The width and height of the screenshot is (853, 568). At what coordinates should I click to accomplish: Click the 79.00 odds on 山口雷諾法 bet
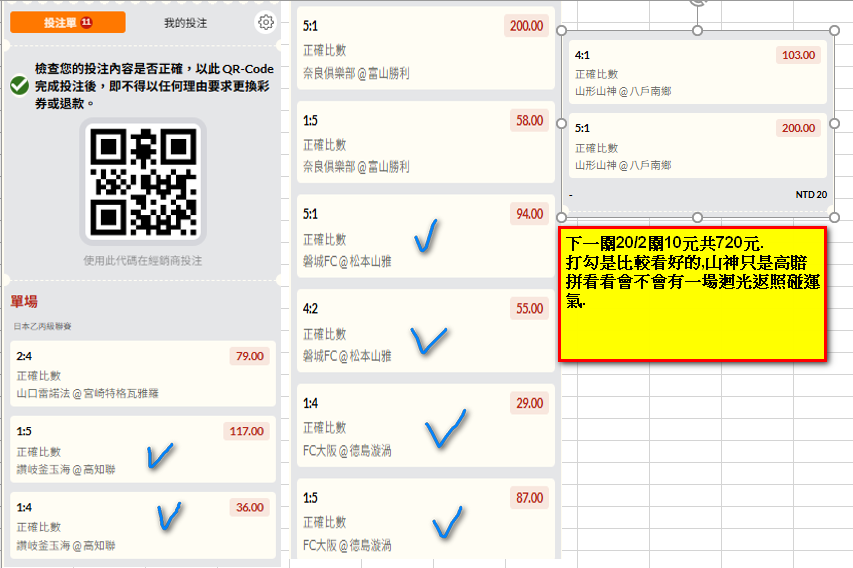point(248,356)
